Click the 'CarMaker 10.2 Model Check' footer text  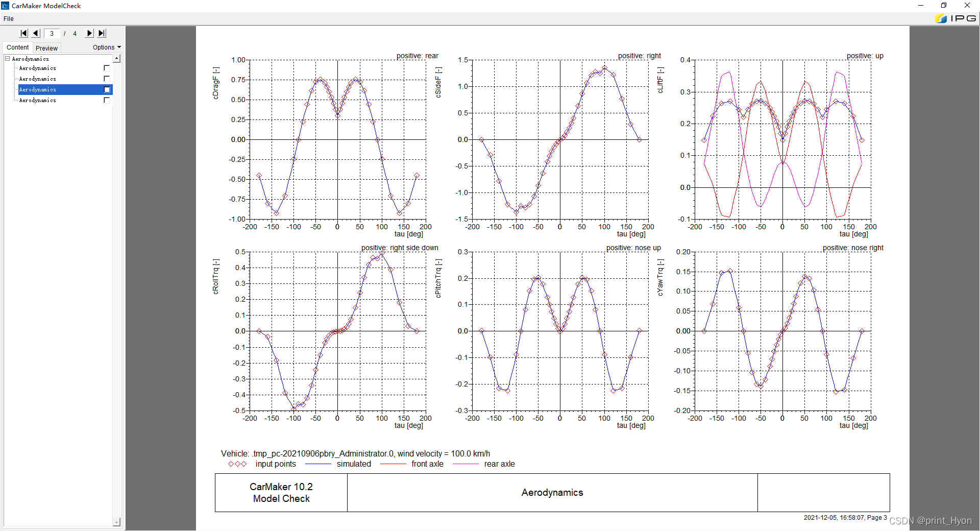pos(281,493)
